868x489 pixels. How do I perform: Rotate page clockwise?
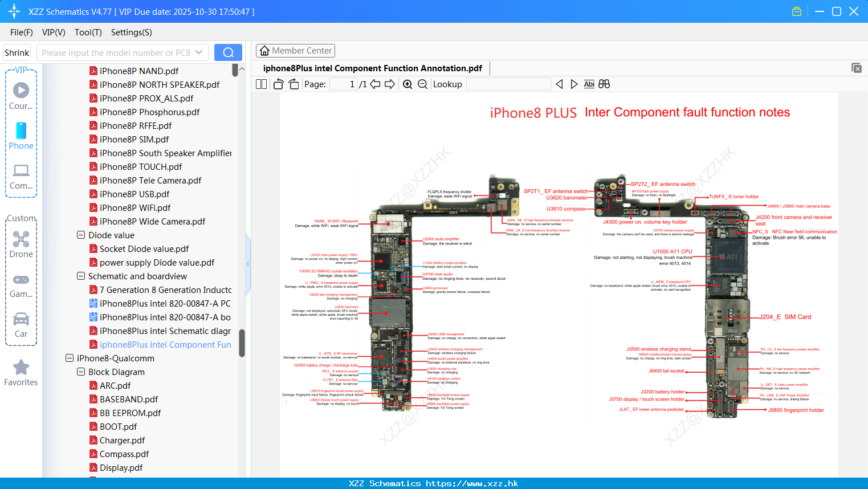click(x=294, y=84)
